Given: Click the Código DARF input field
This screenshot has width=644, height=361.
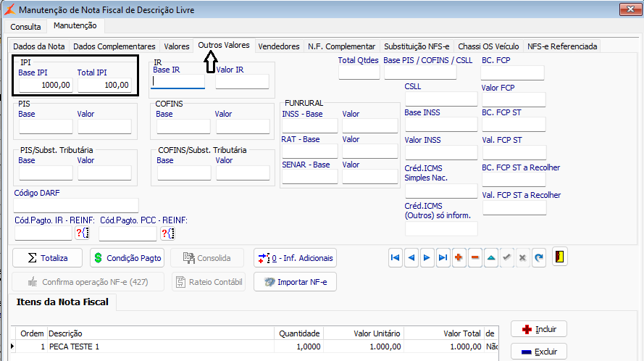Looking at the screenshot, I should point(76,205).
